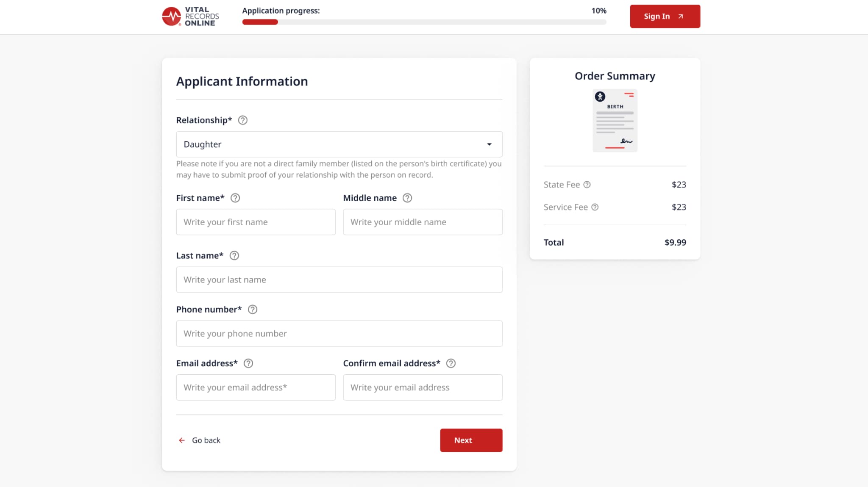
Task: Open the Middle name help icon
Action: [407, 198]
